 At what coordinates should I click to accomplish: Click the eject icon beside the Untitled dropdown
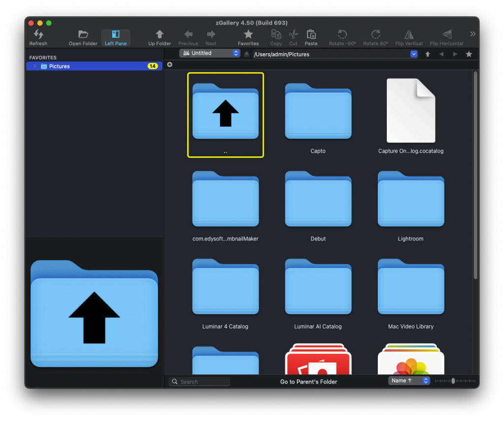pyautogui.click(x=247, y=54)
